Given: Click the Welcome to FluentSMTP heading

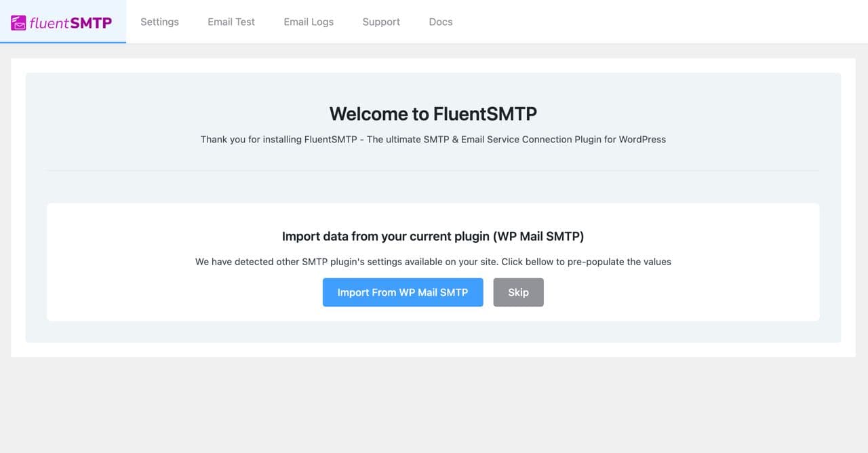Looking at the screenshot, I should (x=433, y=113).
